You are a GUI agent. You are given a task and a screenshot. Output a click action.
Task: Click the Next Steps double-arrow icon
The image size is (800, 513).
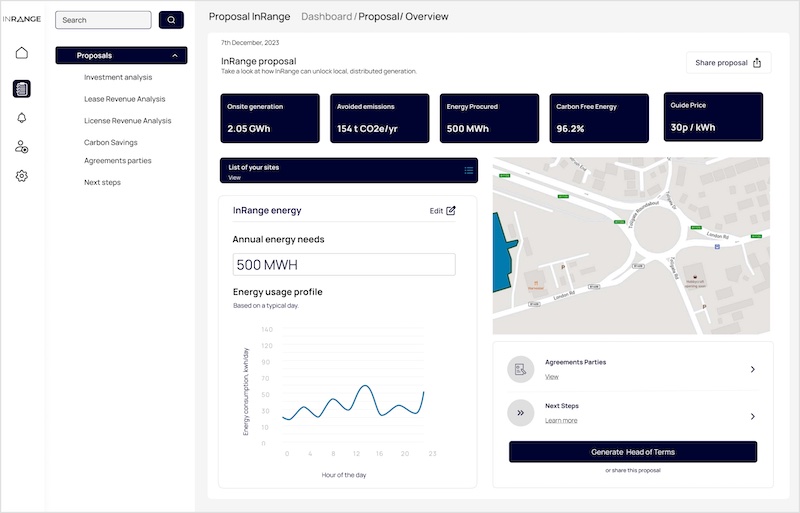tap(520, 413)
